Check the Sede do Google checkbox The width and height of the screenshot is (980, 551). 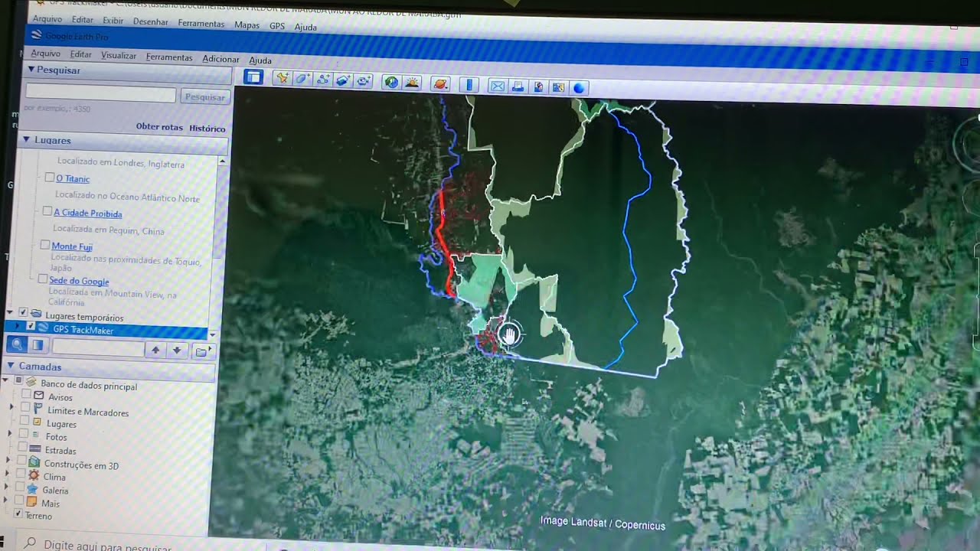[43, 279]
